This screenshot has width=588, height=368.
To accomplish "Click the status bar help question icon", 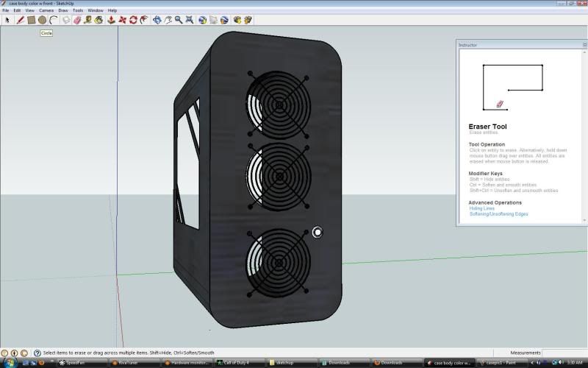I will (37, 353).
